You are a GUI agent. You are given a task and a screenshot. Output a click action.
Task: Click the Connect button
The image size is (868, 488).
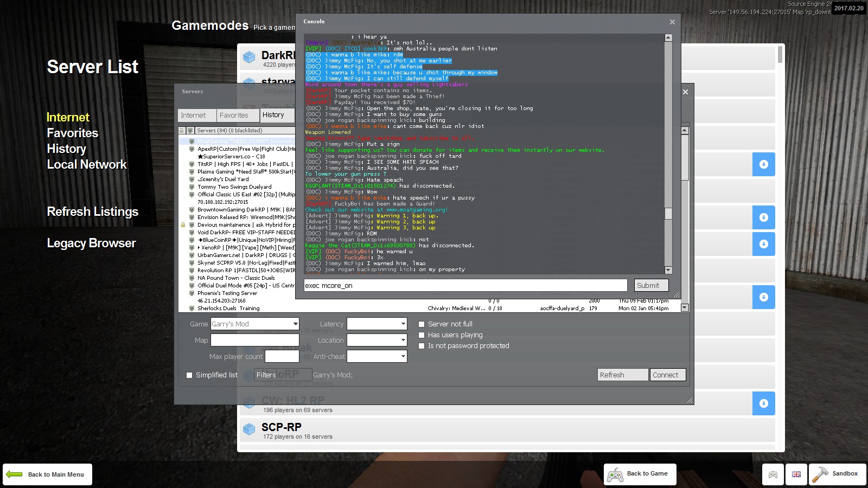(668, 375)
